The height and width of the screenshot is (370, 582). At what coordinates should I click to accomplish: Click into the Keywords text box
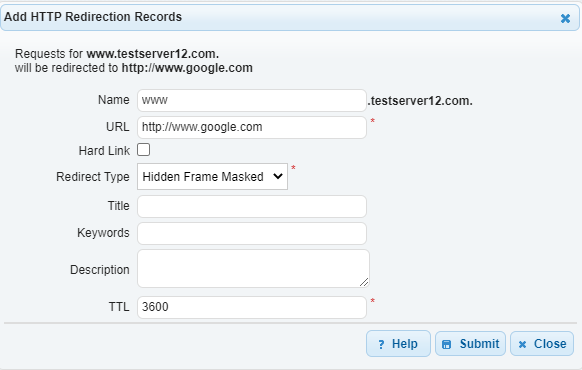pyautogui.click(x=252, y=233)
